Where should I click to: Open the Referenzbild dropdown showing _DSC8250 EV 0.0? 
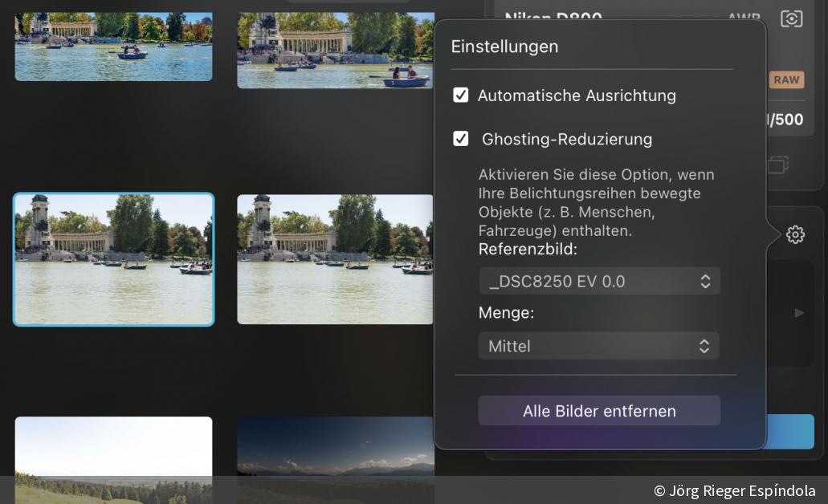[x=599, y=281]
